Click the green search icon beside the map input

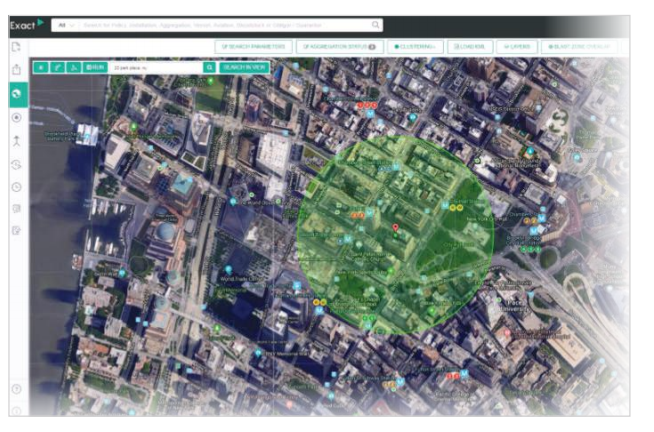(x=209, y=67)
